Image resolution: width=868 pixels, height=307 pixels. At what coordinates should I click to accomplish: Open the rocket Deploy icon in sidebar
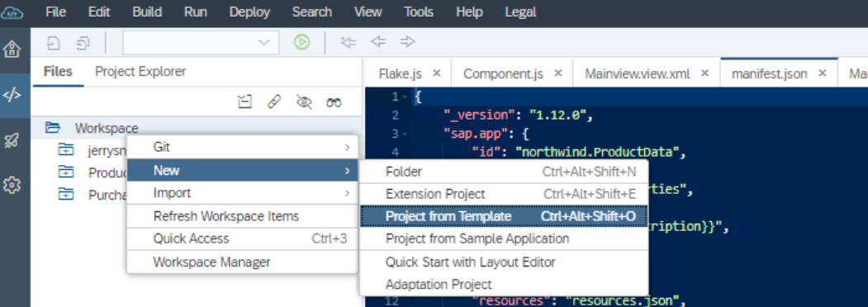[x=12, y=140]
